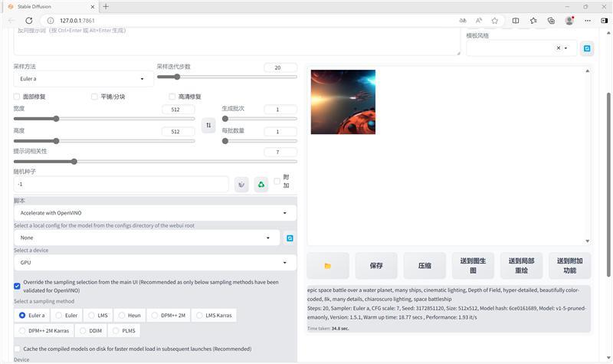
Task: Send image to img2img button
Action: click(473, 266)
